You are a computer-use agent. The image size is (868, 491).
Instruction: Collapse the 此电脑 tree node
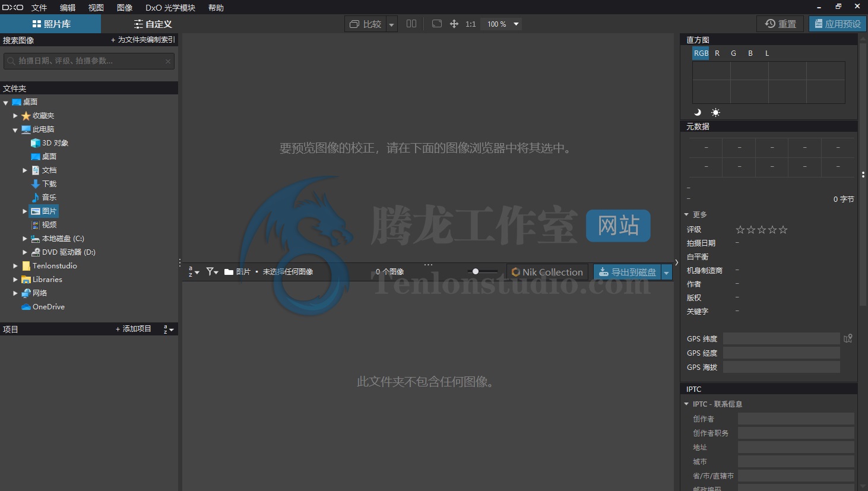click(15, 130)
